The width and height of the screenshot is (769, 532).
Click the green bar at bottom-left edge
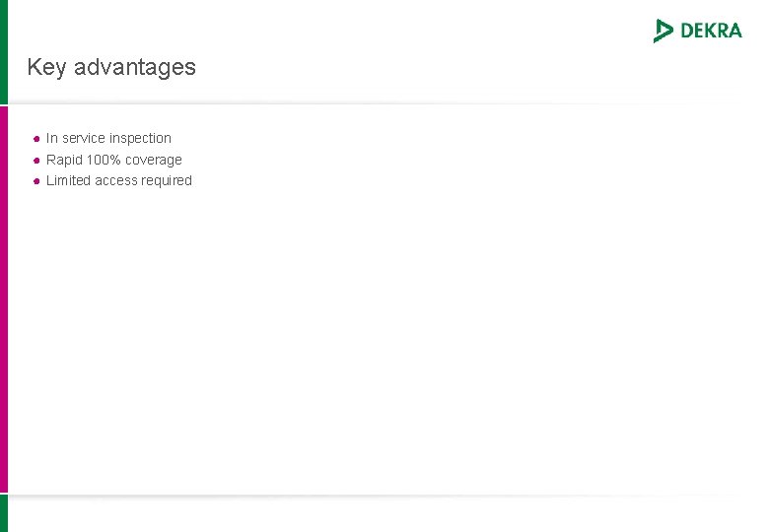(4, 513)
